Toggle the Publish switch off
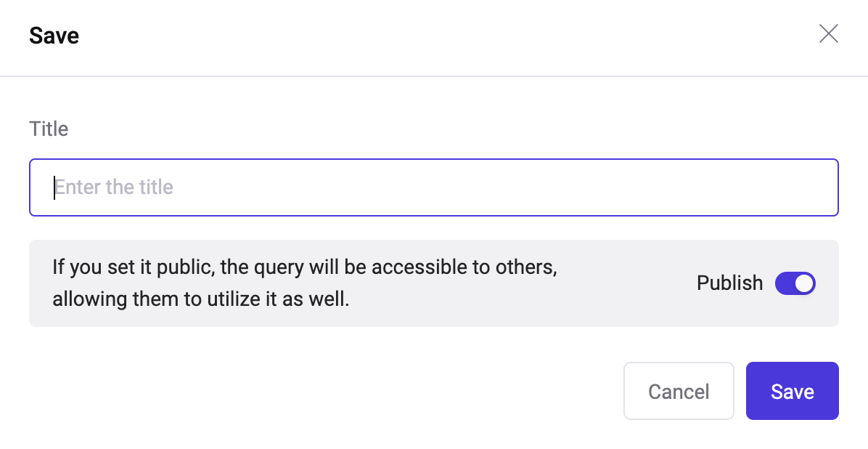The height and width of the screenshot is (449, 868). tap(795, 283)
